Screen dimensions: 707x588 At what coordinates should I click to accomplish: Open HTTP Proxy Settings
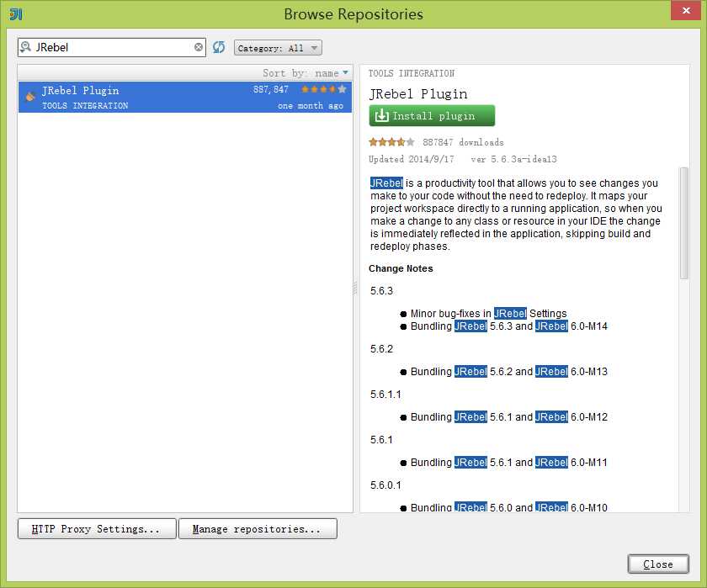point(97,528)
